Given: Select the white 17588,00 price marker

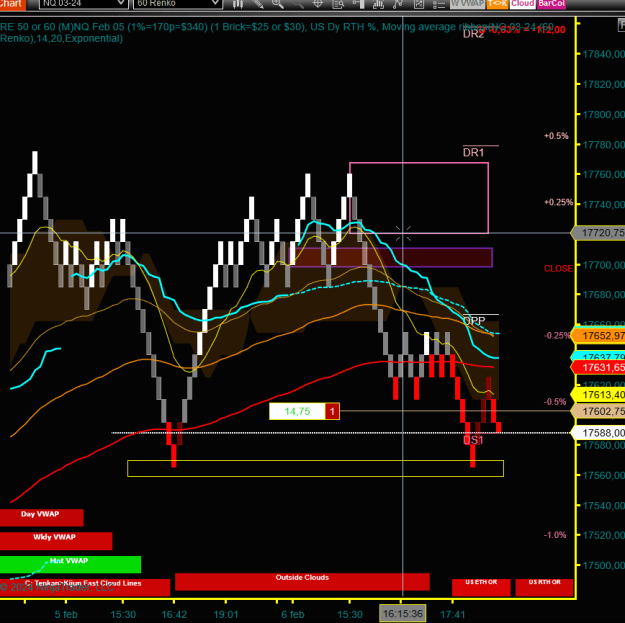Looking at the screenshot, I should coord(599,432).
